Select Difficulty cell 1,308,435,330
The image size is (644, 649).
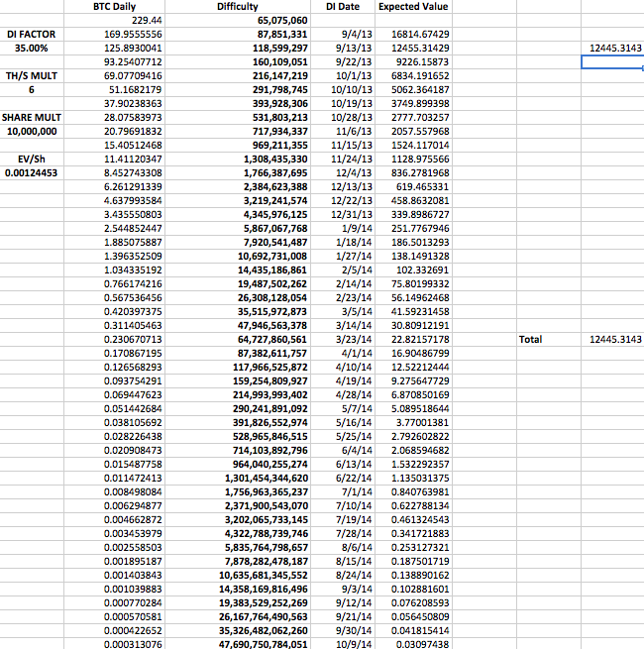point(238,159)
